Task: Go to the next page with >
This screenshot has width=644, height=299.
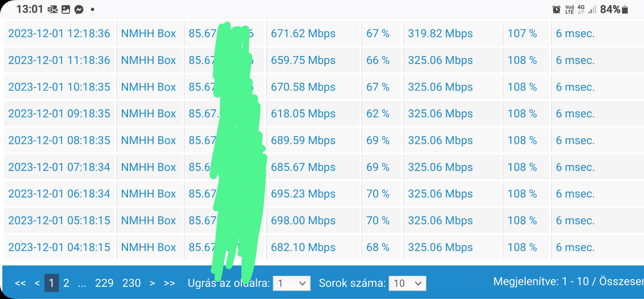Action: click(x=152, y=283)
